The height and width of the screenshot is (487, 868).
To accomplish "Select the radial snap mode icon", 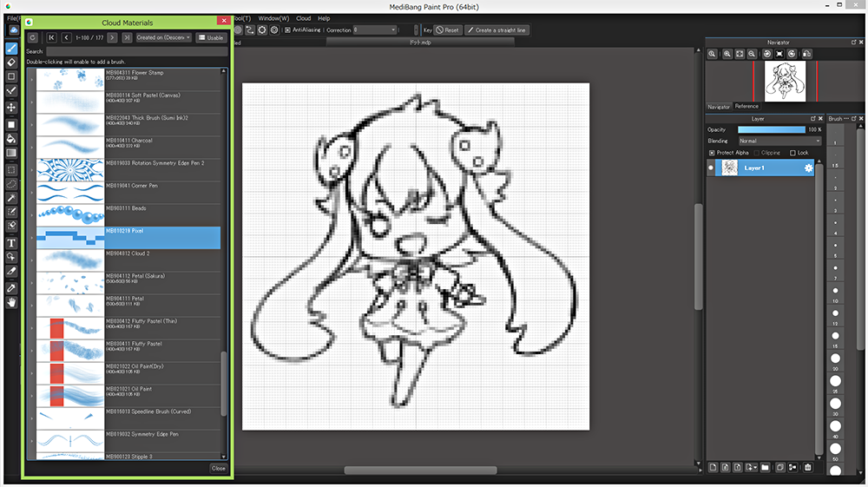I will pyautogui.click(x=262, y=30).
